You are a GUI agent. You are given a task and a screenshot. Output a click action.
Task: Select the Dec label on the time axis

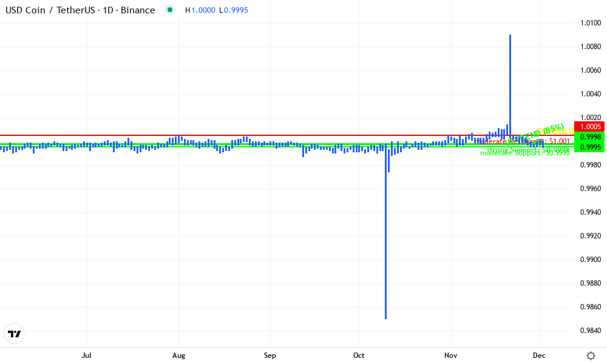[538, 356]
